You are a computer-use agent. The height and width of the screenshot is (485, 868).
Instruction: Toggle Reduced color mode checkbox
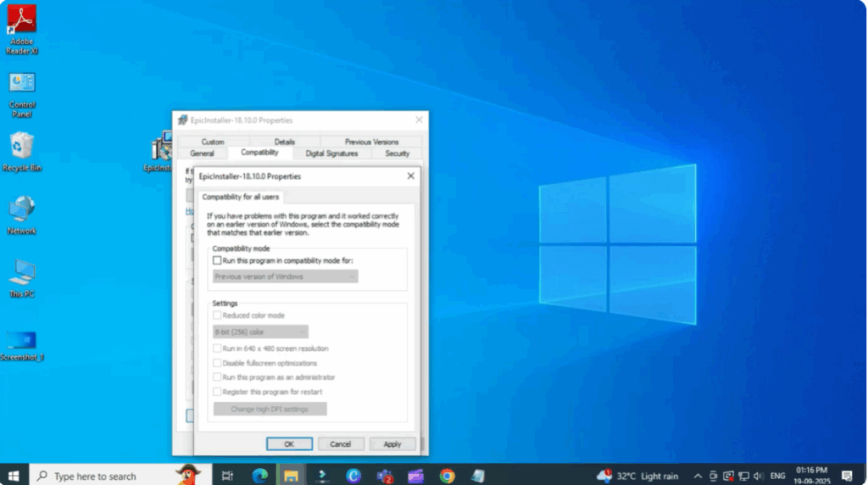tap(217, 315)
